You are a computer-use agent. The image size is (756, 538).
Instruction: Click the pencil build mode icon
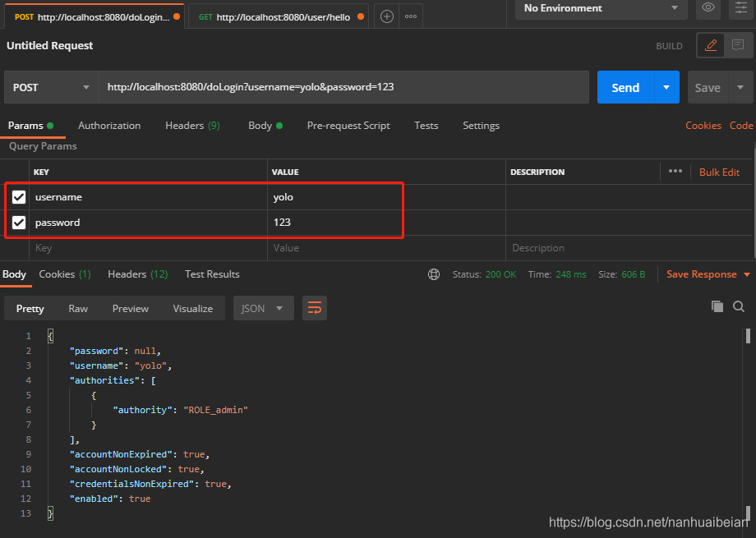click(712, 46)
